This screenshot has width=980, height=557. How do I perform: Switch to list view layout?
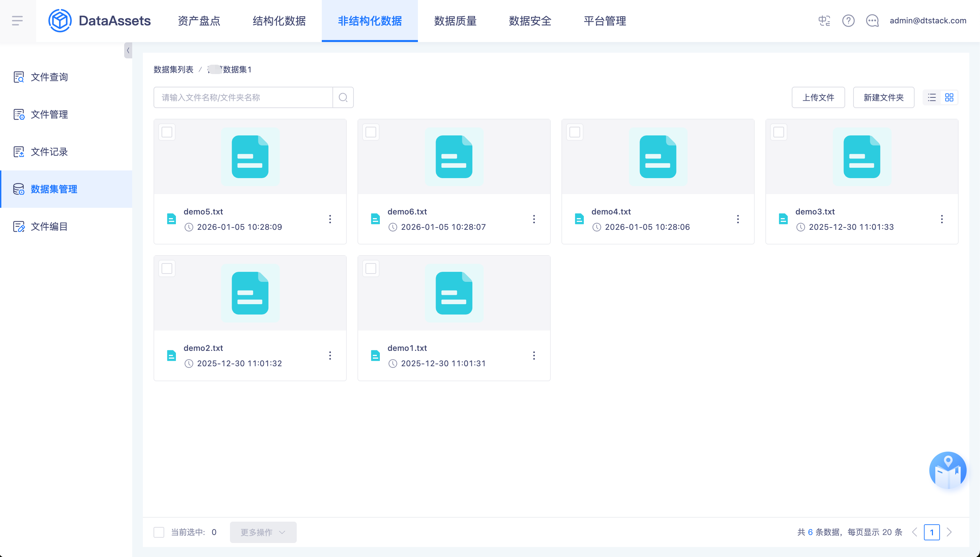click(932, 97)
